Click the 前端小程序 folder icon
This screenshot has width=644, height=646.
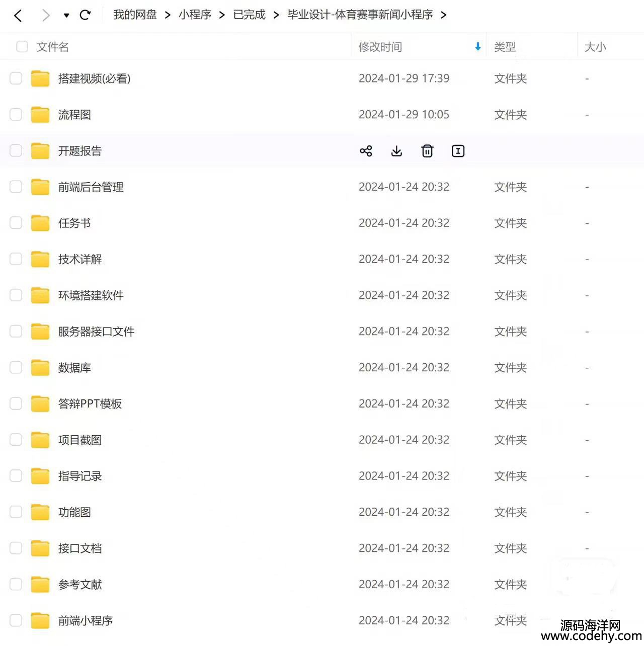coord(40,621)
